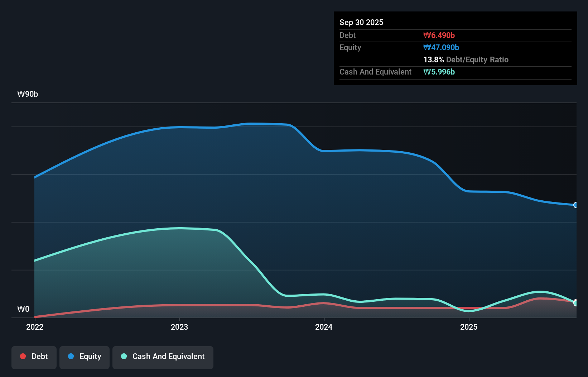Toggle the Debt series visibility
The width and height of the screenshot is (588, 377).
[x=34, y=357]
